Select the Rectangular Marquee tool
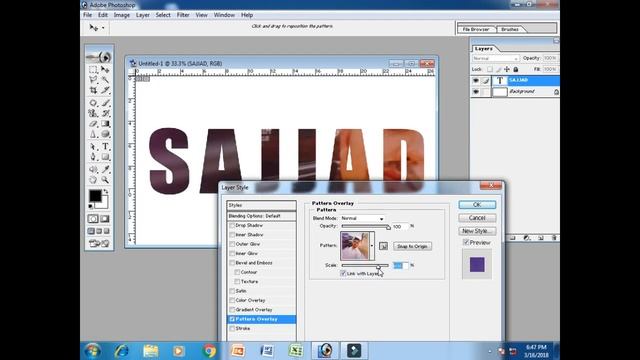The image size is (640, 360). click(93, 70)
